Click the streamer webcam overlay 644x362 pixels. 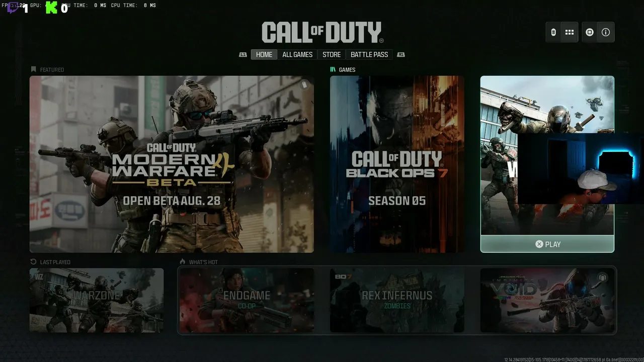coord(581,168)
